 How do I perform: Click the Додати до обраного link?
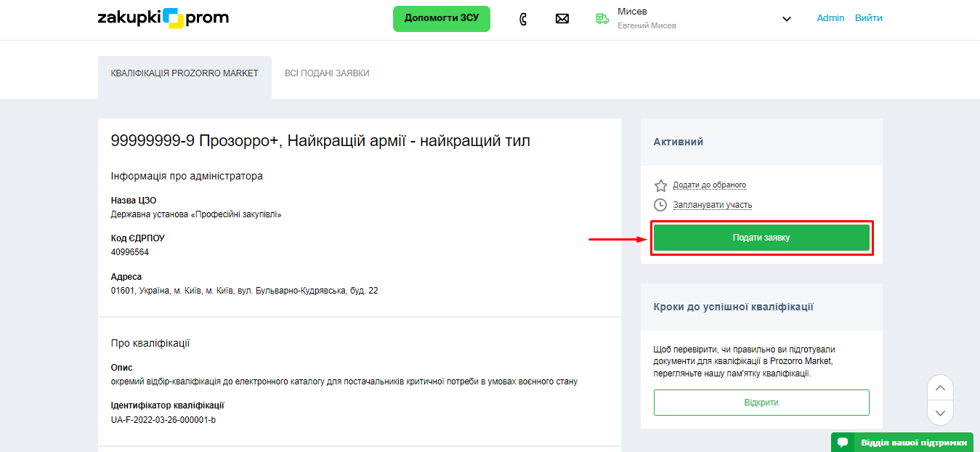coord(709,185)
